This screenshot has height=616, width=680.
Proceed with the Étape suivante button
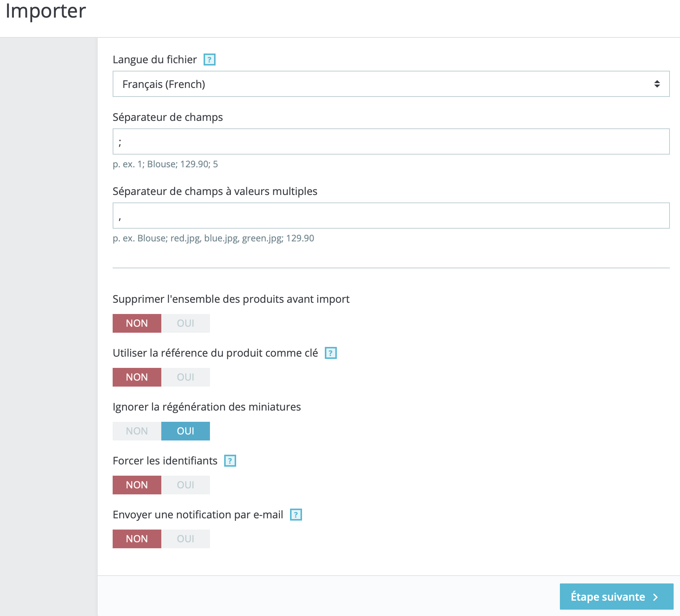[616, 597]
